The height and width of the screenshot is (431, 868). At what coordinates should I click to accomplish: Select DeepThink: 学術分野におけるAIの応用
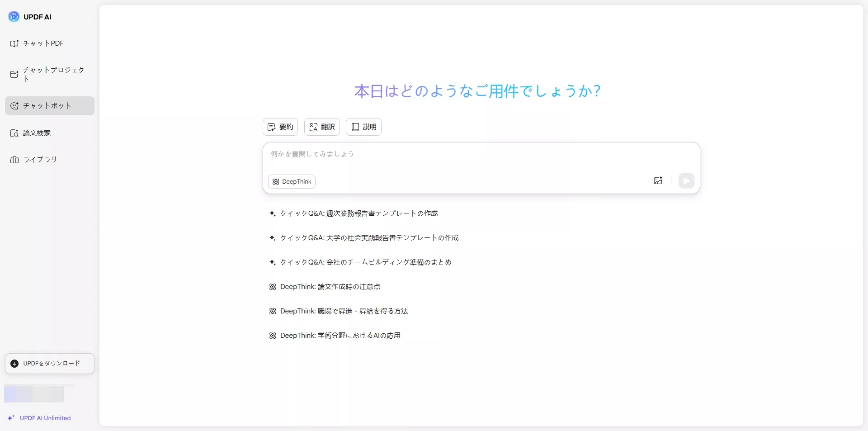tap(335, 336)
